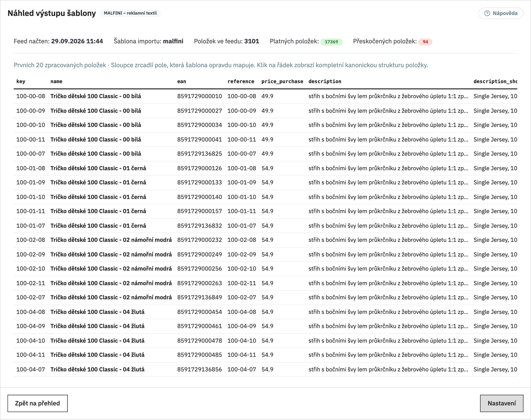Click the description column header
531x420 pixels.
[x=325, y=81]
